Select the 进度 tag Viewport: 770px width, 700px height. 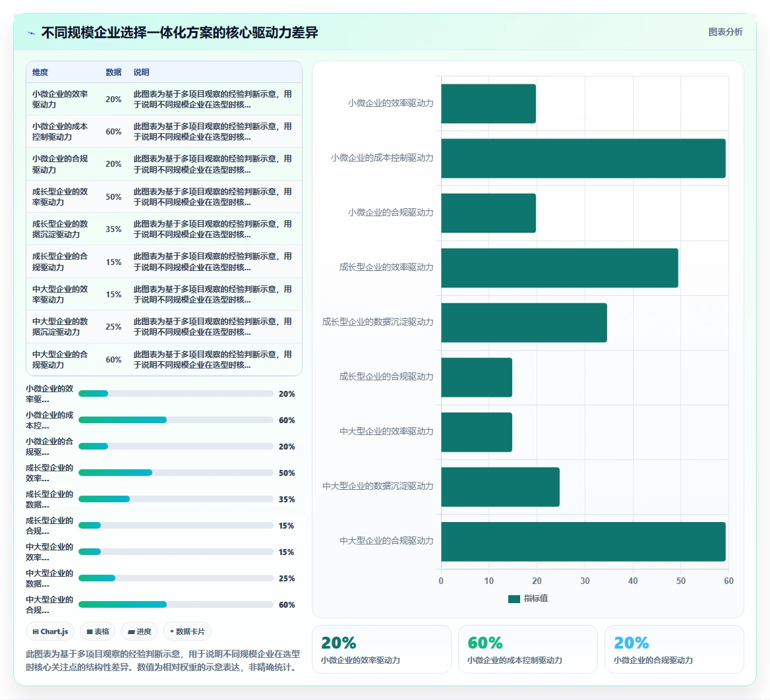139,631
